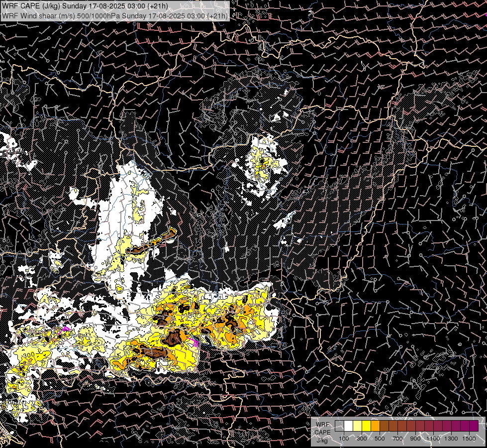Click the '700' legend scale label
487x448 pixels.
(x=397, y=439)
